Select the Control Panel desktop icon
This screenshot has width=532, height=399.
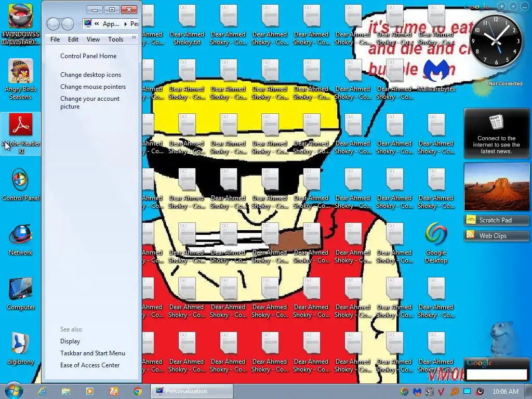[20, 184]
